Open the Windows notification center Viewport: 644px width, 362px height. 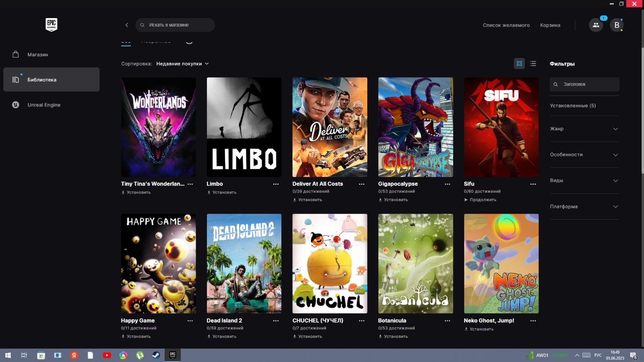[x=634, y=355]
